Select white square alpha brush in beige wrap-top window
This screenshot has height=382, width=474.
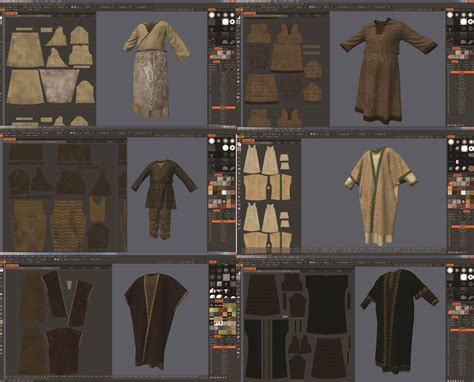[x=226, y=22]
